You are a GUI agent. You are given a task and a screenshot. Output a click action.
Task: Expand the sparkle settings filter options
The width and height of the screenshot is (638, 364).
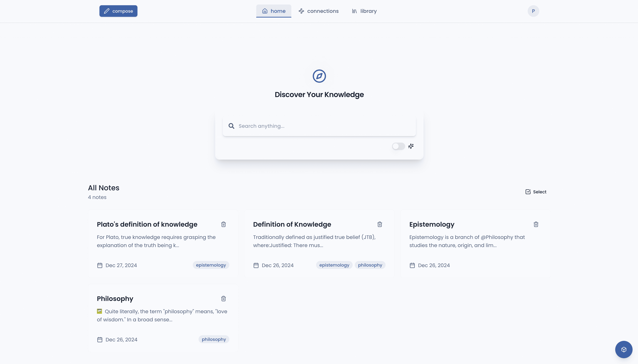click(x=411, y=146)
